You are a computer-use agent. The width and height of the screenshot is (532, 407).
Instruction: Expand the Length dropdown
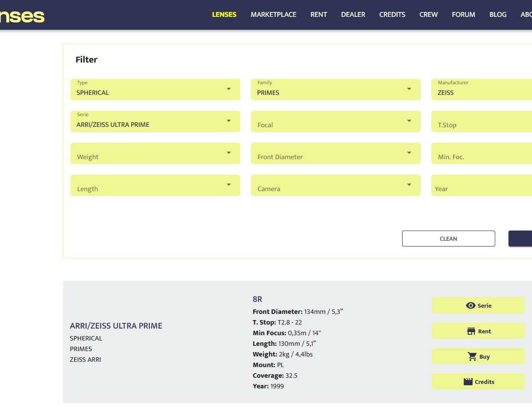[155, 185]
